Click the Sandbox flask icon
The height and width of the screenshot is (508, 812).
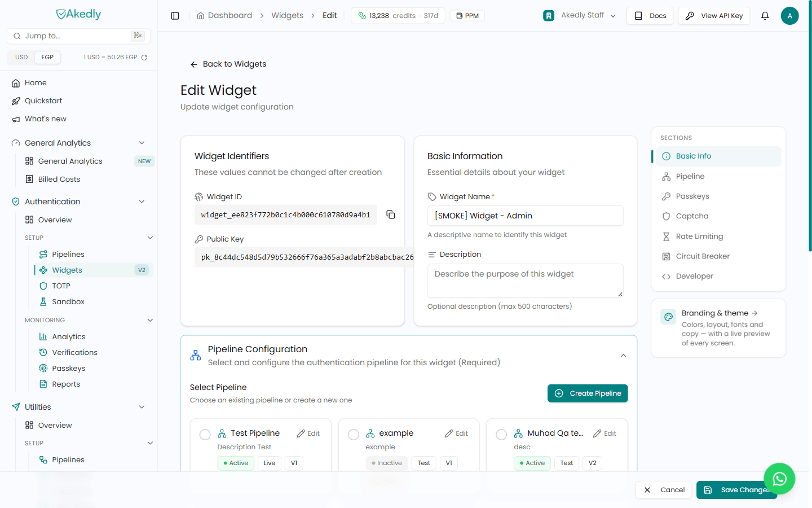(43, 302)
